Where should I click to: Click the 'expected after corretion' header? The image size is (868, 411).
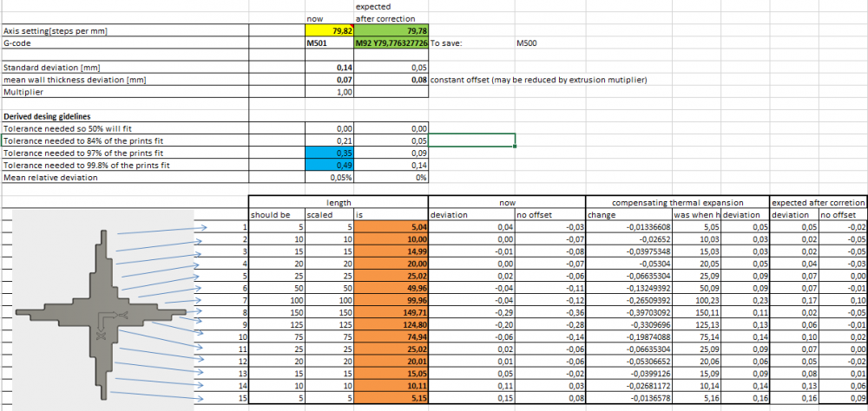pyautogui.click(x=819, y=202)
